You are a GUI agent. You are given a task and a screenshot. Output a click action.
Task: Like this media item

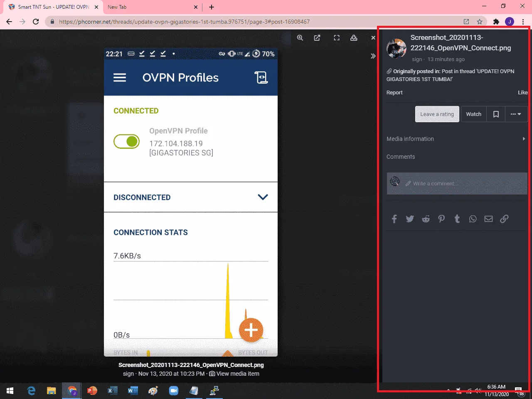click(522, 93)
